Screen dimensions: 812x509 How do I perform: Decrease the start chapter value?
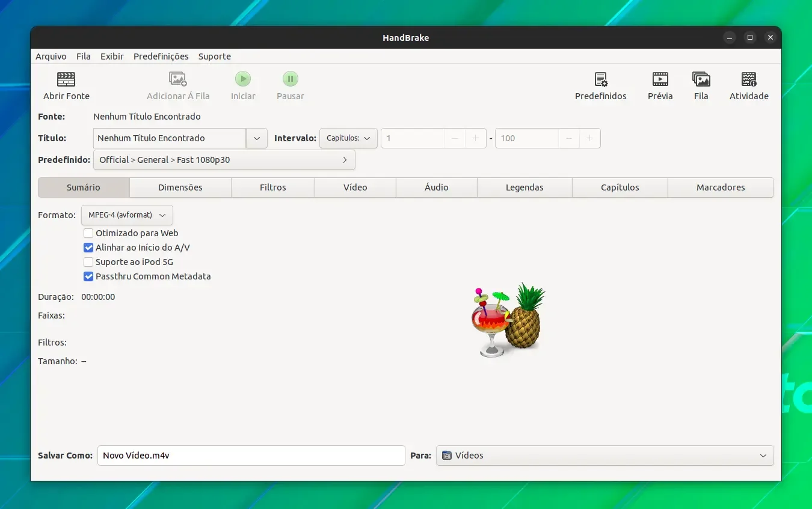455,138
